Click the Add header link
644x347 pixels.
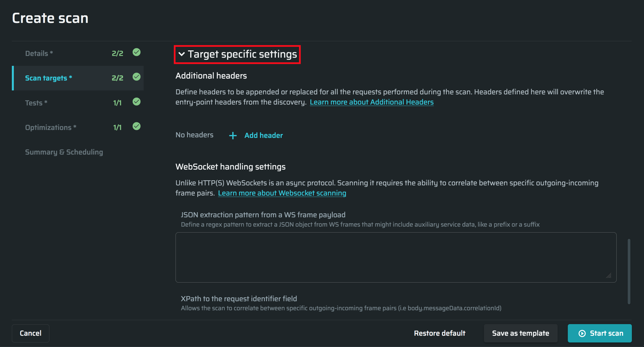[263, 135]
